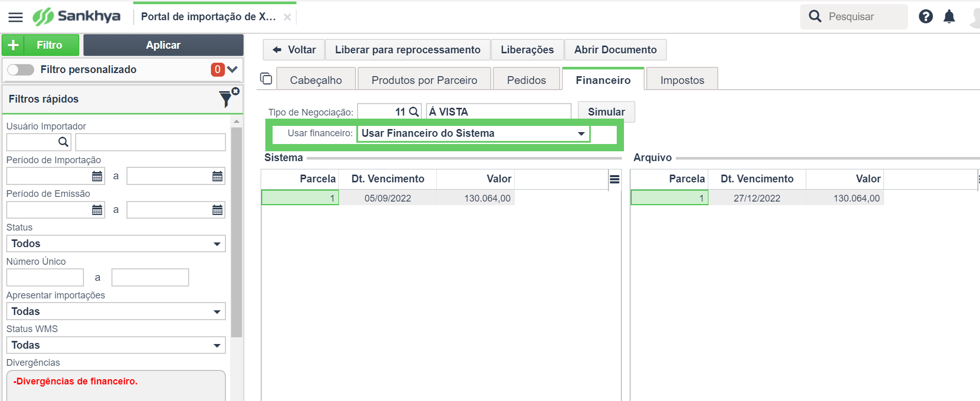The image size is (980, 401).
Task: Open calendar for Período de Emissão end date
Action: (x=218, y=210)
